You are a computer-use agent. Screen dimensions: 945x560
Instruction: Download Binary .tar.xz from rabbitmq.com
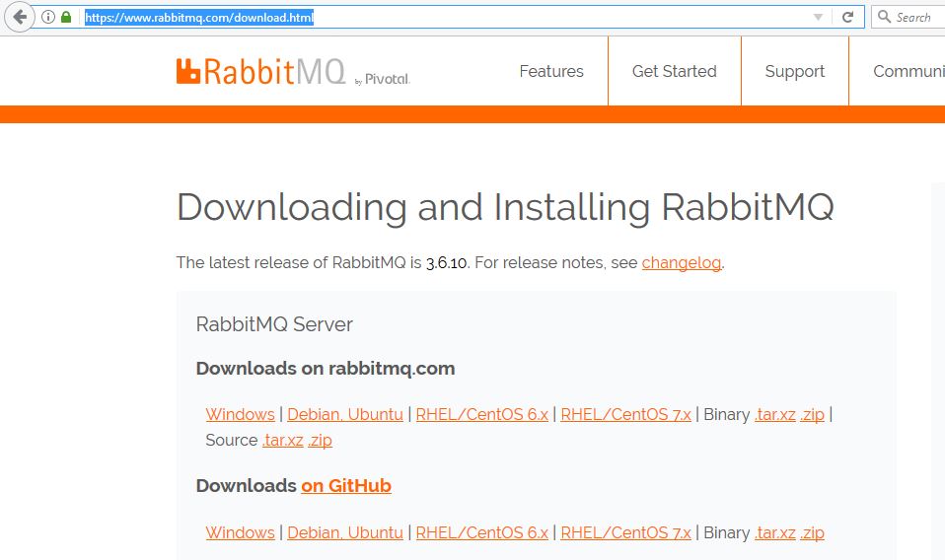pos(775,414)
